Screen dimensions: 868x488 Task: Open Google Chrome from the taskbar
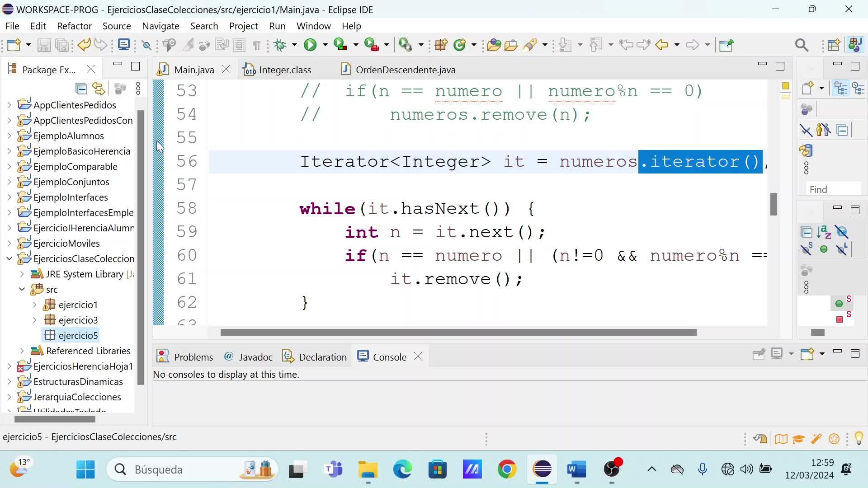click(x=507, y=469)
